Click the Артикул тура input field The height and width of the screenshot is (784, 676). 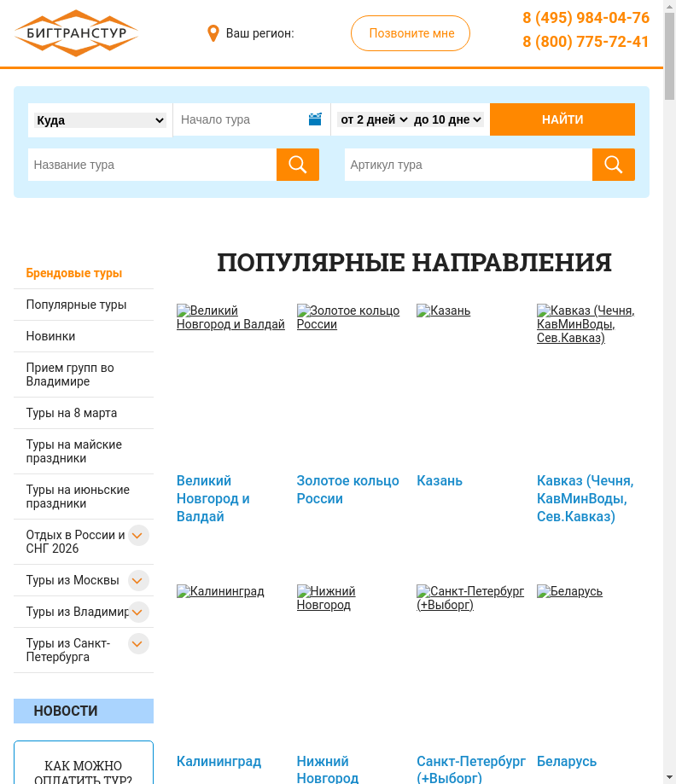click(469, 165)
